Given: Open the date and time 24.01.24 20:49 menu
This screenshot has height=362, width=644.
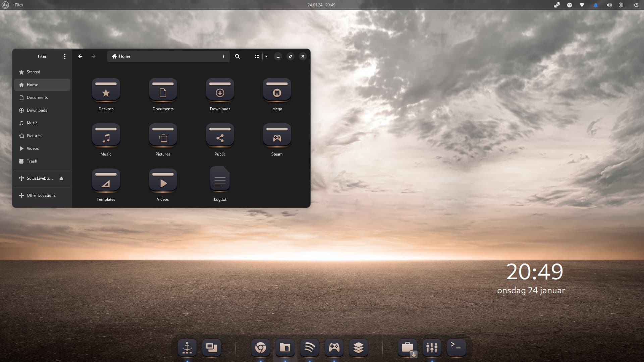Looking at the screenshot, I should pyautogui.click(x=321, y=5).
